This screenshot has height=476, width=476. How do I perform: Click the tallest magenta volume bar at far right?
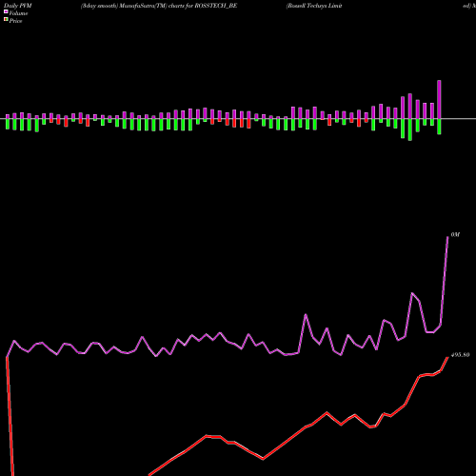click(x=439, y=100)
